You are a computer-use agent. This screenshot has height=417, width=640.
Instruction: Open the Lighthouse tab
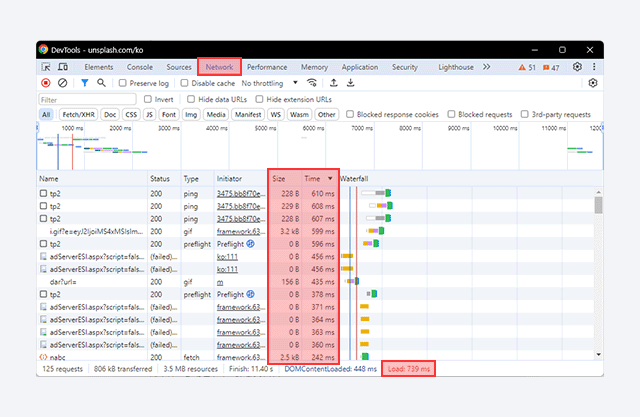[x=456, y=67]
